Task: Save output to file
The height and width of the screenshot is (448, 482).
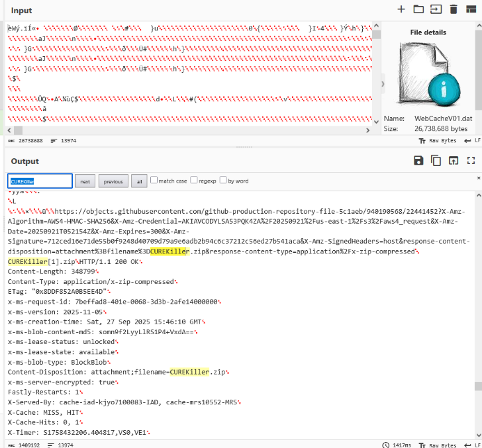Action: coord(418,161)
